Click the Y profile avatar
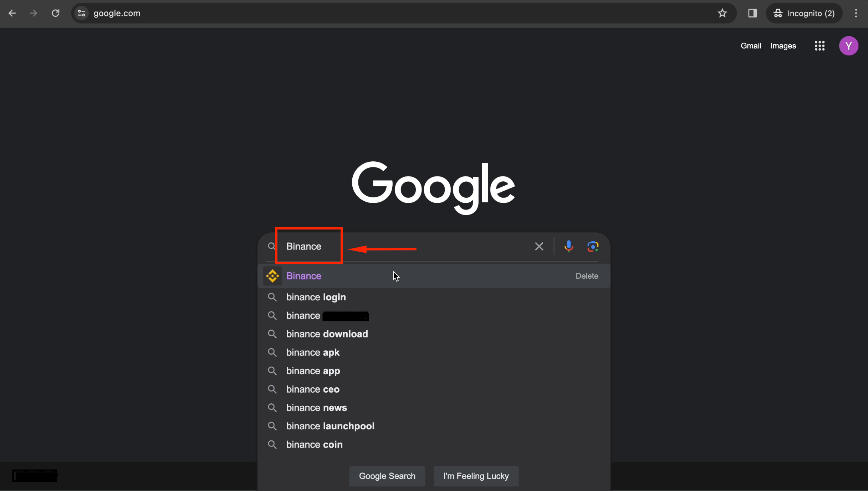868x491 pixels. point(848,46)
